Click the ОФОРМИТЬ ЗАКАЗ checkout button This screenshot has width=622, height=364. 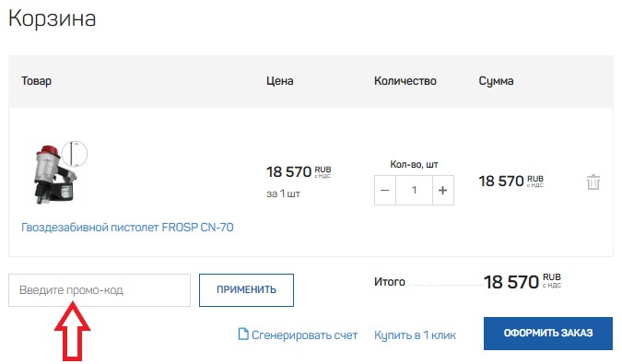point(548,333)
